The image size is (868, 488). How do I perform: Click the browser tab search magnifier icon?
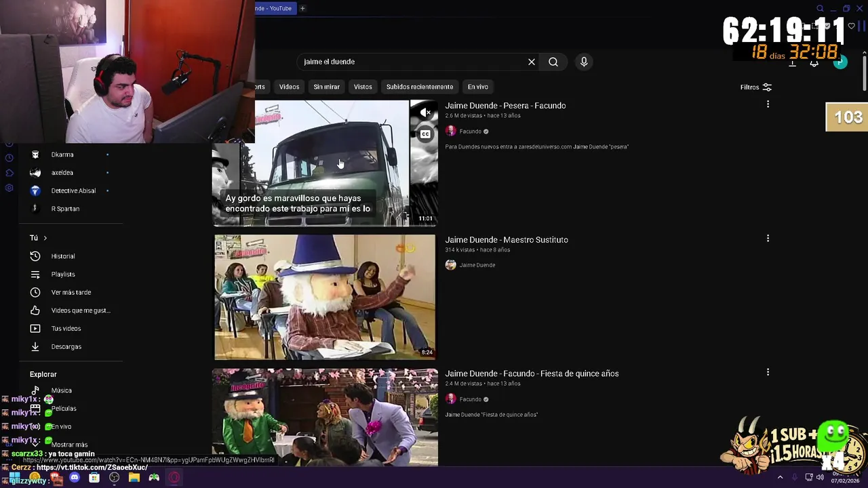pos(820,9)
